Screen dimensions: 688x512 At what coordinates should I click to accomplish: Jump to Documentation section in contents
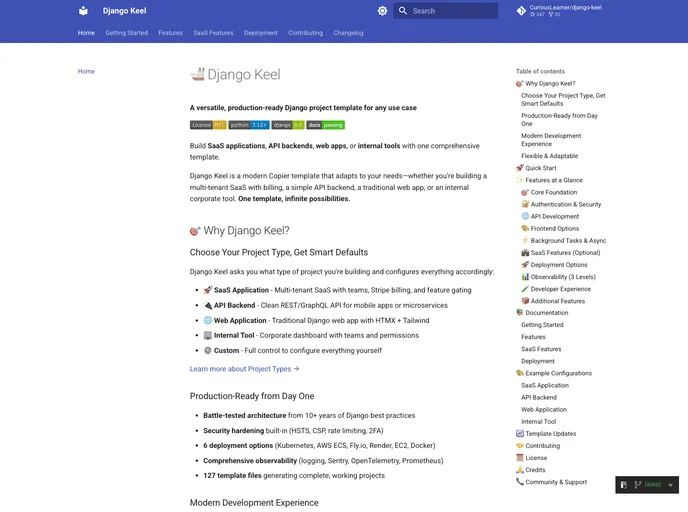pyautogui.click(x=542, y=313)
